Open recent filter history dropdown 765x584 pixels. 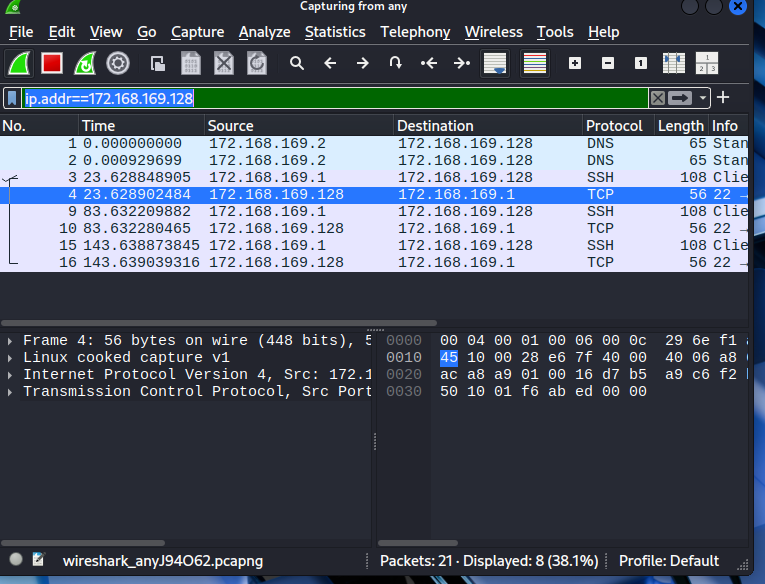[x=703, y=98]
